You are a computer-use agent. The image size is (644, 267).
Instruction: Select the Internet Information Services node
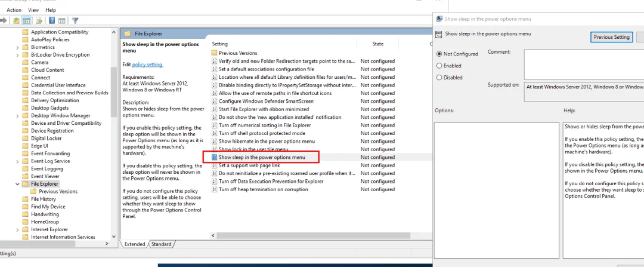(x=63, y=237)
